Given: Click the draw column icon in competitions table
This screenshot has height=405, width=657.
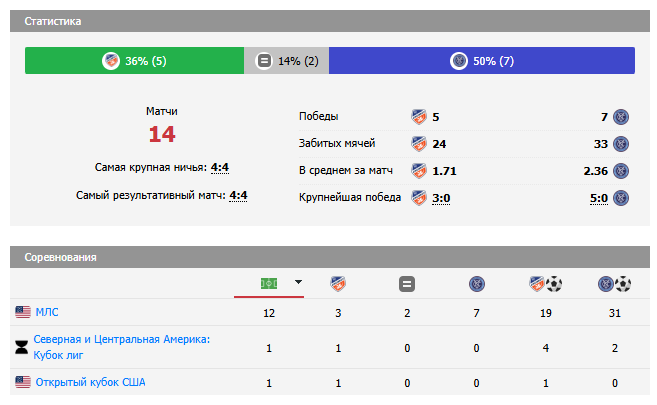Looking at the screenshot, I should coord(406,284).
